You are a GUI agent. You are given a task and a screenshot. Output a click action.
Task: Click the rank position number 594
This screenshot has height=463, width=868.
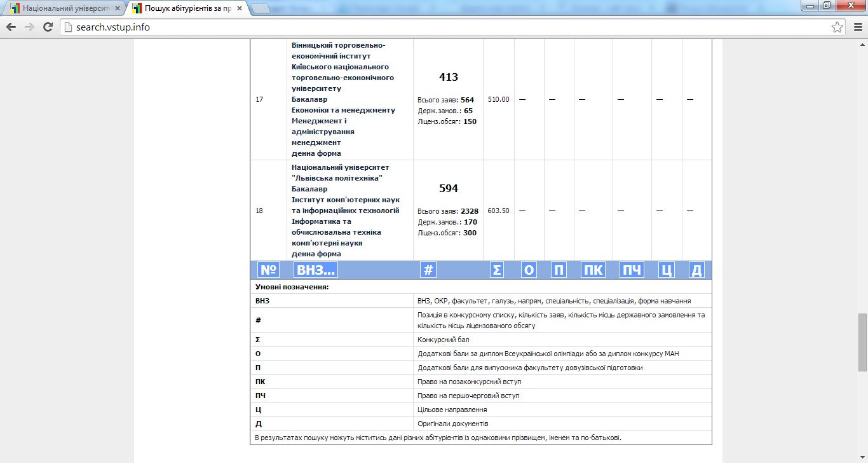click(x=449, y=188)
